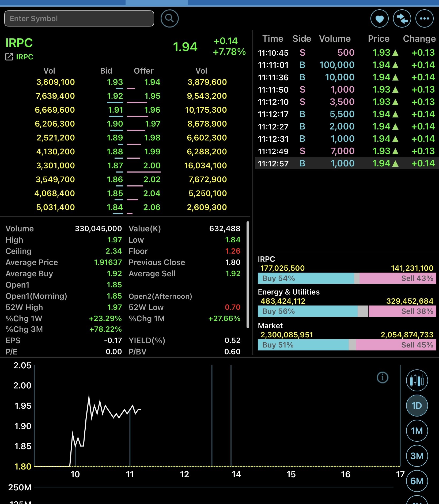The width and height of the screenshot is (439, 504).
Task: Click the stock details scrollbar
Action: click(x=248, y=274)
